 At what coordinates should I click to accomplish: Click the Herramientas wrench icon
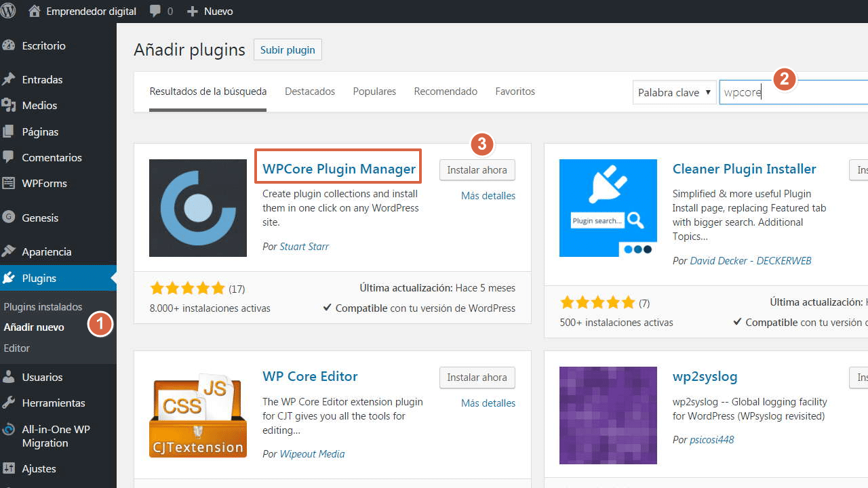9,403
